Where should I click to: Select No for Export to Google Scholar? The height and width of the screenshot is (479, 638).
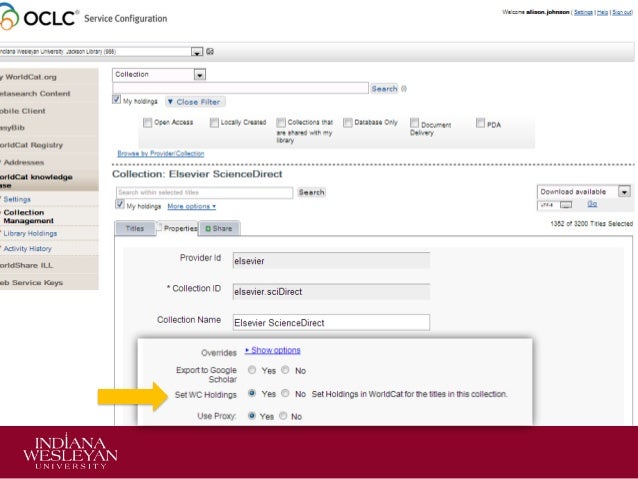pyautogui.click(x=285, y=370)
